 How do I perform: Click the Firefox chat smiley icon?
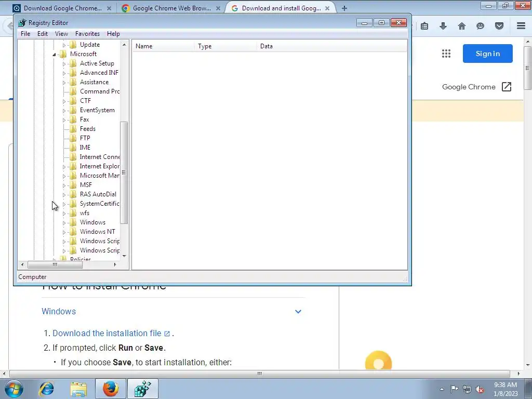click(x=481, y=26)
